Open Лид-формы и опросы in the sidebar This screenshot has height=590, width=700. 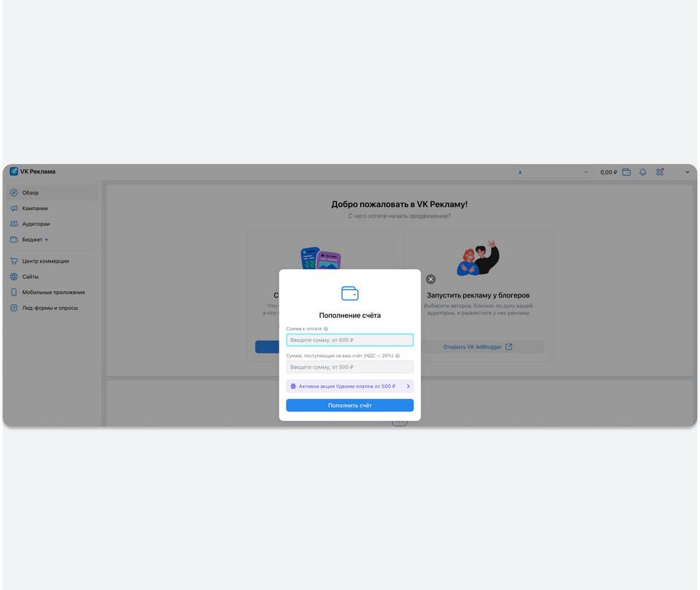pos(52,308)
